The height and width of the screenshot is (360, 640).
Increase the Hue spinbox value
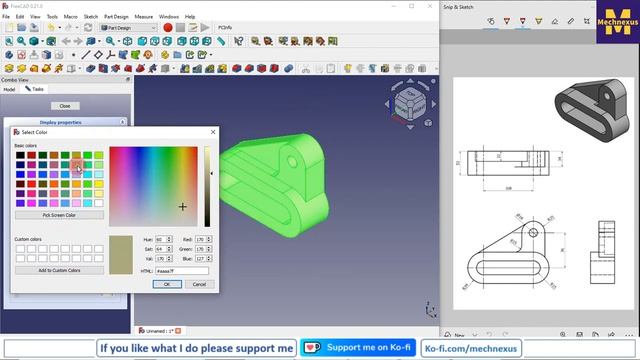169,238
